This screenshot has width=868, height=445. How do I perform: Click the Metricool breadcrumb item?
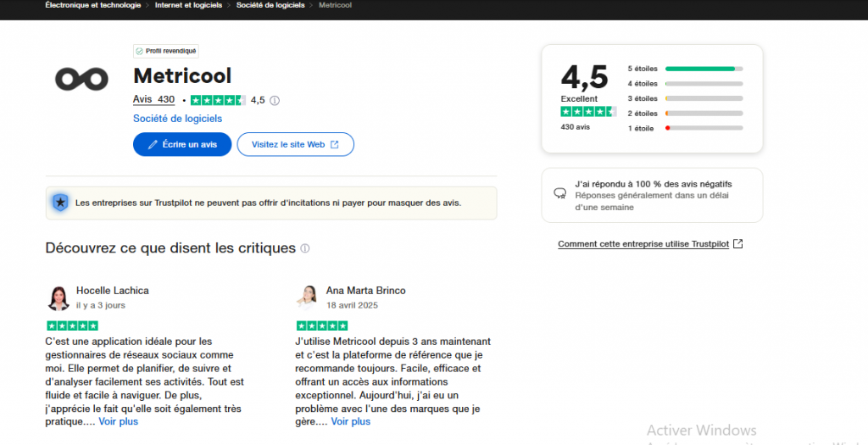(x=335, y=6)
